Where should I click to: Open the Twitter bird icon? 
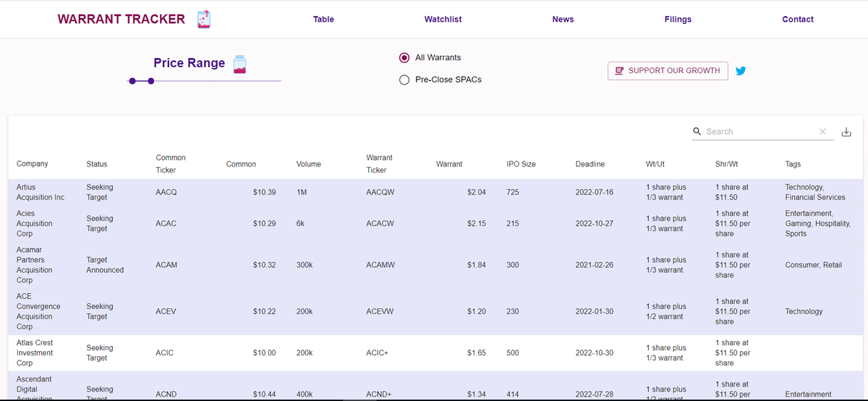[741, 71]
